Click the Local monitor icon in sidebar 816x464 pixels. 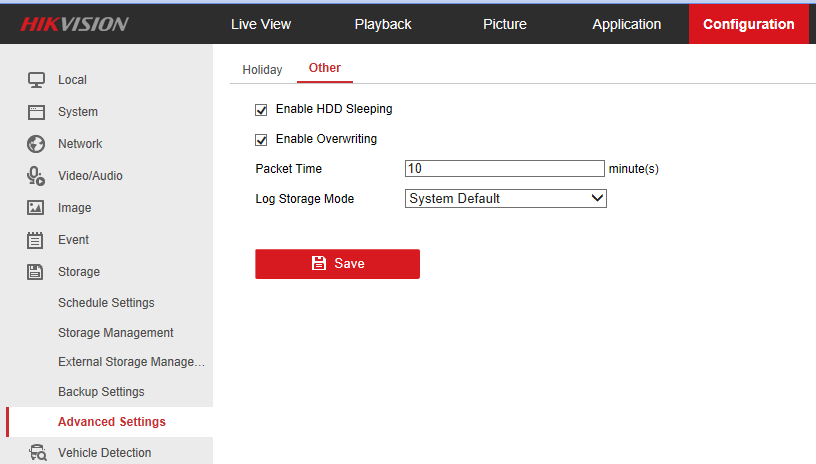pos(36,80)
